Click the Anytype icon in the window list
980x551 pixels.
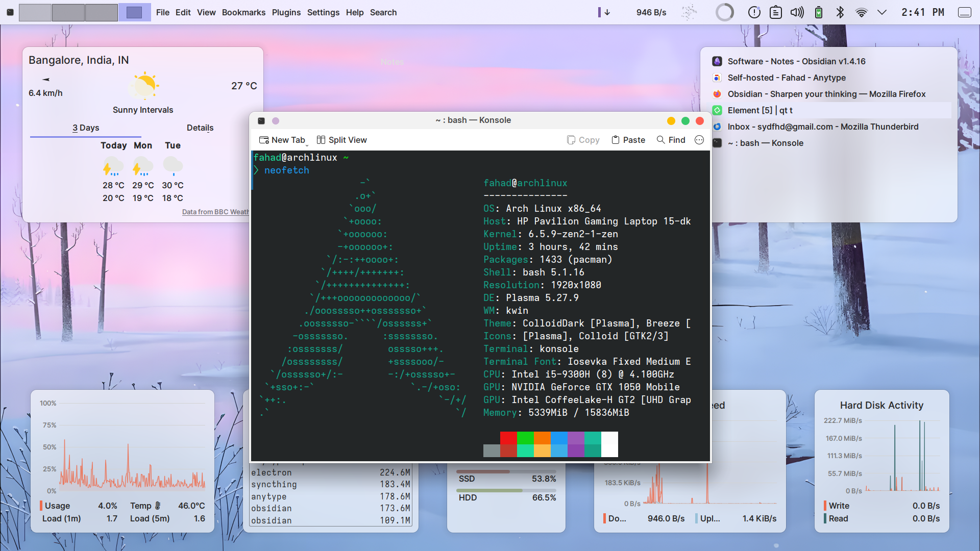(717, 78)
